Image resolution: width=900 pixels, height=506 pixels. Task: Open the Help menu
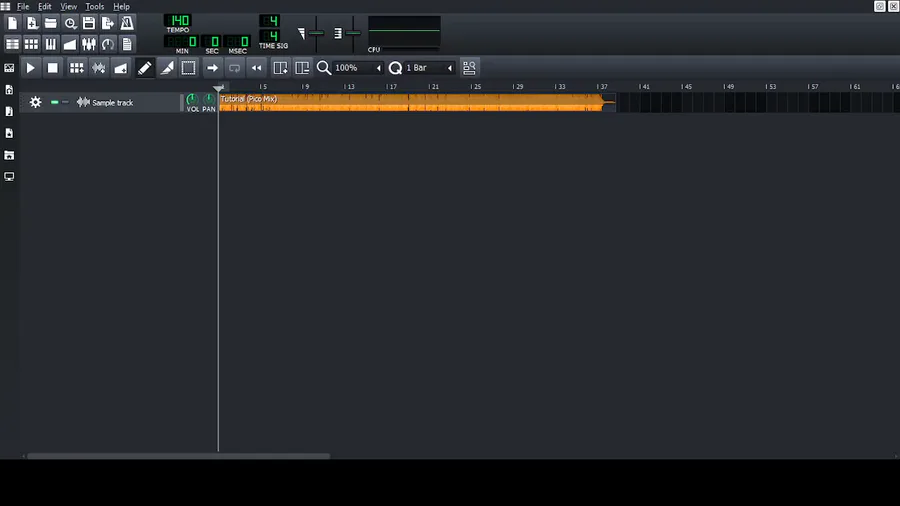pyautogui.click(x=121, y=6)
